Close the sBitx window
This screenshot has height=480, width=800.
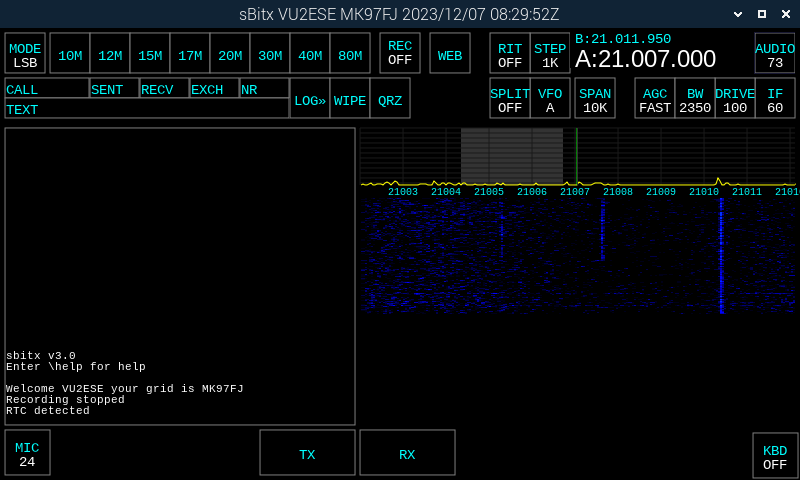coord(786,14)
